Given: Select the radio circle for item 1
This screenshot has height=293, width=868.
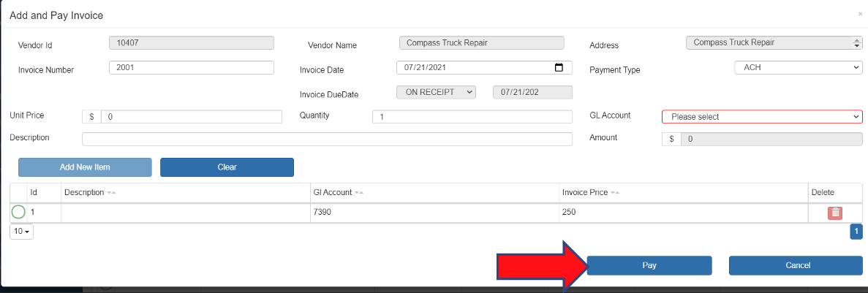Looking at the screenshot, I should pos(18,212).
